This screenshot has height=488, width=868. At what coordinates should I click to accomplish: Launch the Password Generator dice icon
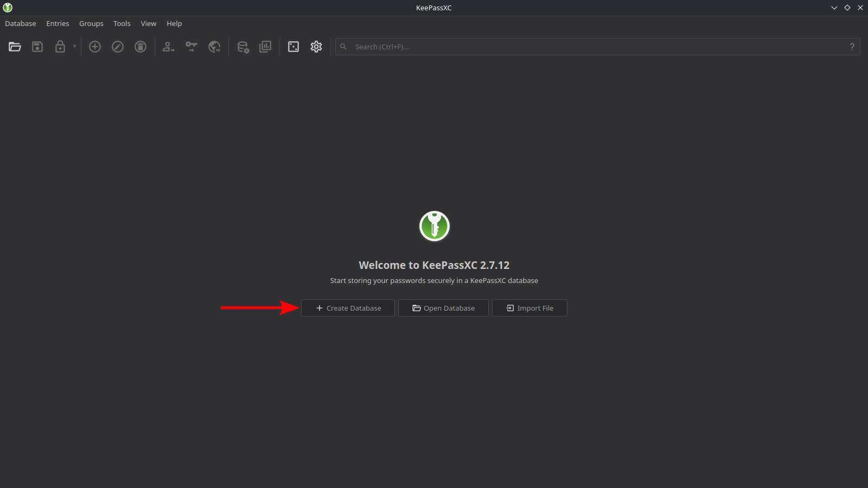[x=293, y=47]
